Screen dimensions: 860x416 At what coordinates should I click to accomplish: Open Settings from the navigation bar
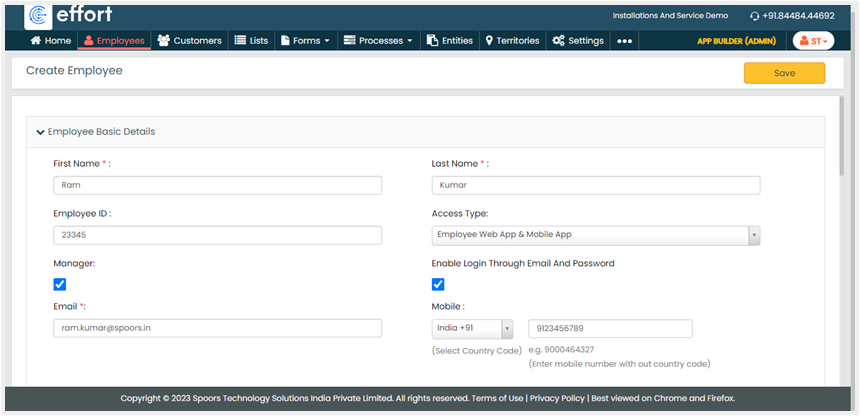pos(577,41)
